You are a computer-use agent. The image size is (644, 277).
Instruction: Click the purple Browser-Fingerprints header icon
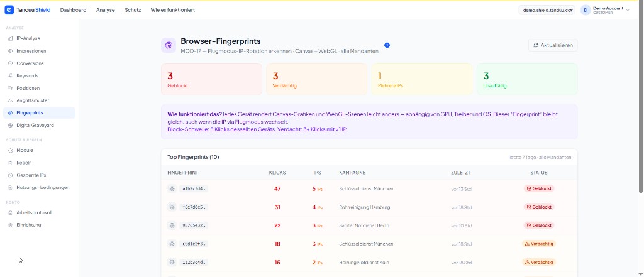(x=169, y=45)
